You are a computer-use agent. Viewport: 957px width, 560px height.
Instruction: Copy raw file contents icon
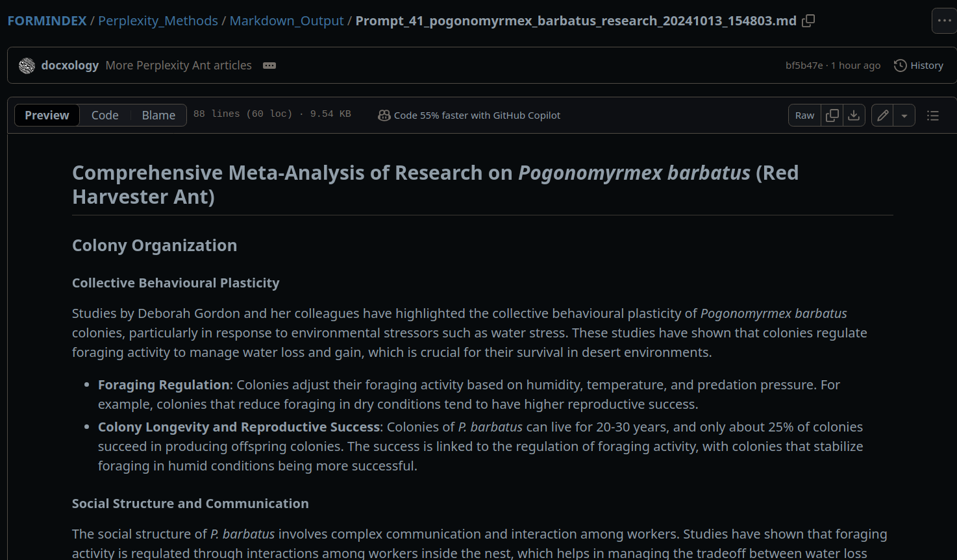(x=832, y=116)
